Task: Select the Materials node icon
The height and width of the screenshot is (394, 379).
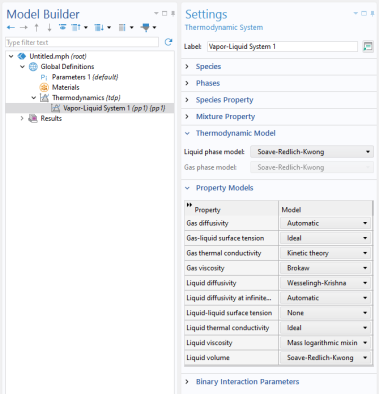Action: coord(44,87)
